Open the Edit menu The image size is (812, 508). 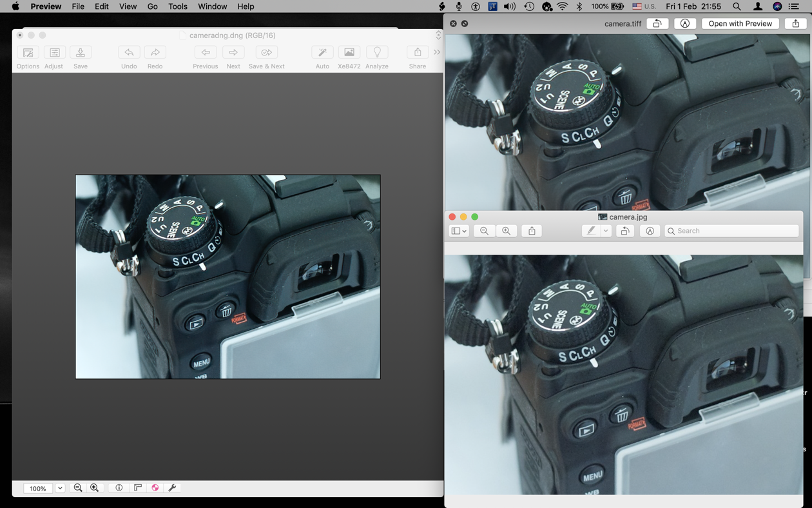(102, 6)
